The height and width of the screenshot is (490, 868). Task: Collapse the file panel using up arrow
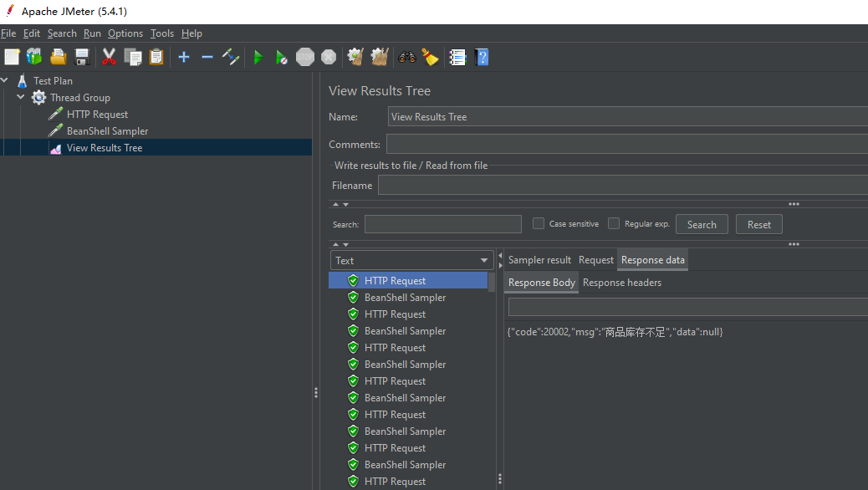(335, 204)
